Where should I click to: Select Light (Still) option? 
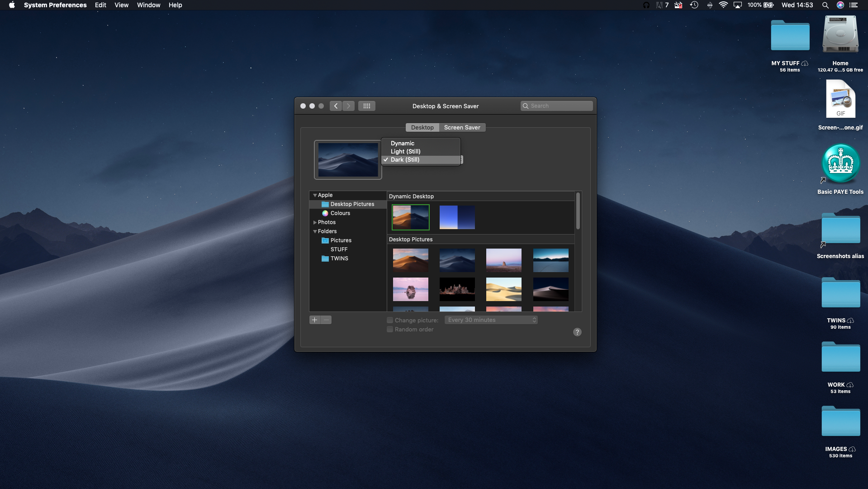pyautogui.click(x=405, y=151)
